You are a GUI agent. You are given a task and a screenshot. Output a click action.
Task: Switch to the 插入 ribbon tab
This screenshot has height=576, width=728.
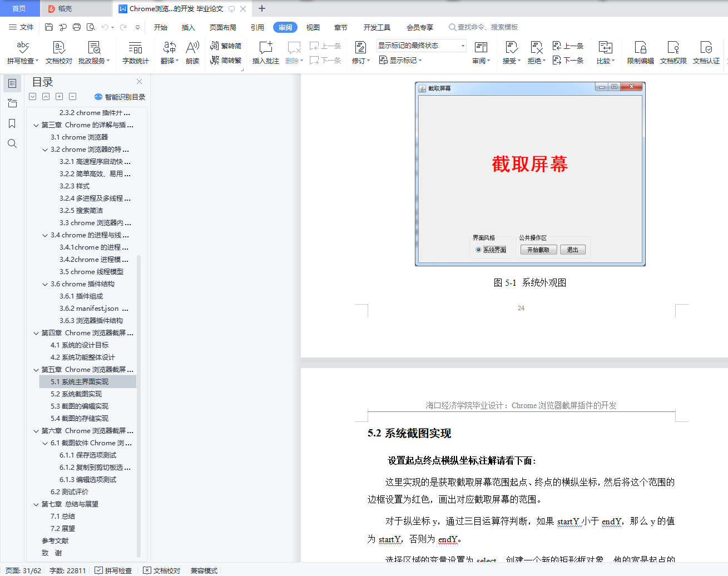[189, 27]
